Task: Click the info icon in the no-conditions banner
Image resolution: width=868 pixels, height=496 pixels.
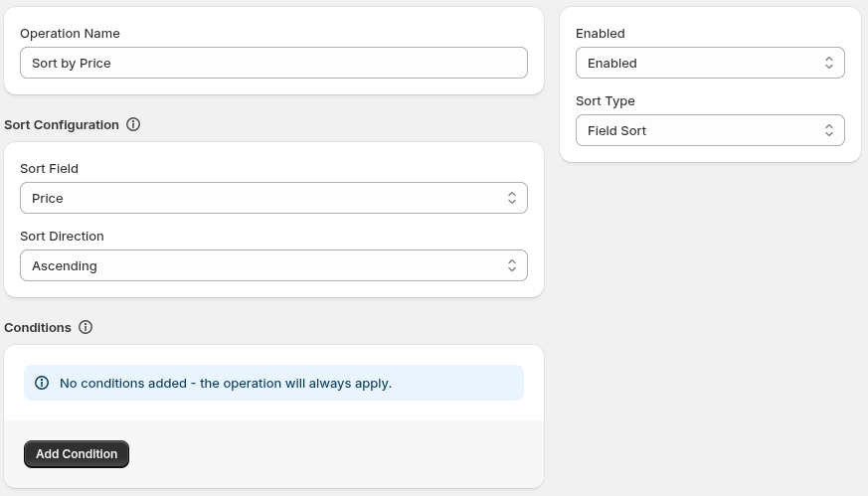Action: point(42,383)
